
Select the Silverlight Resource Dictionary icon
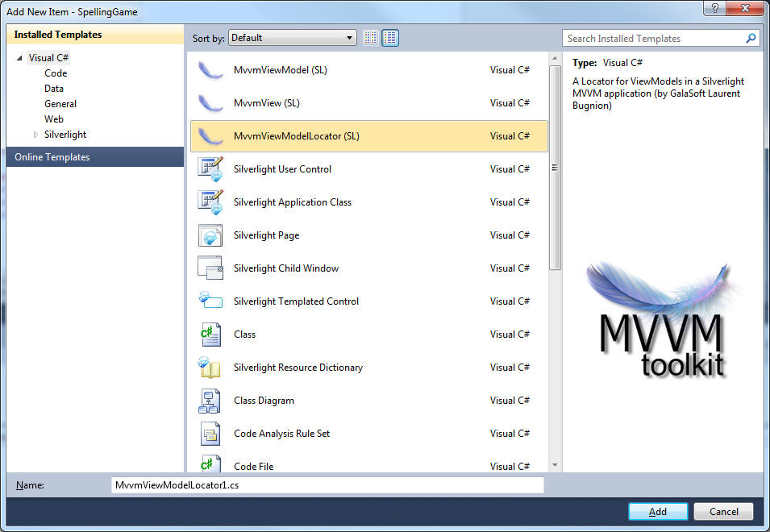tap(210, 367)
